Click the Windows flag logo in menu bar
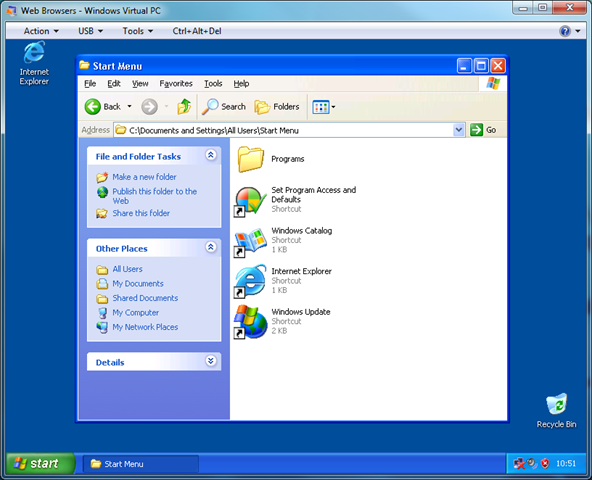The image size is (592, 480). 493,83
